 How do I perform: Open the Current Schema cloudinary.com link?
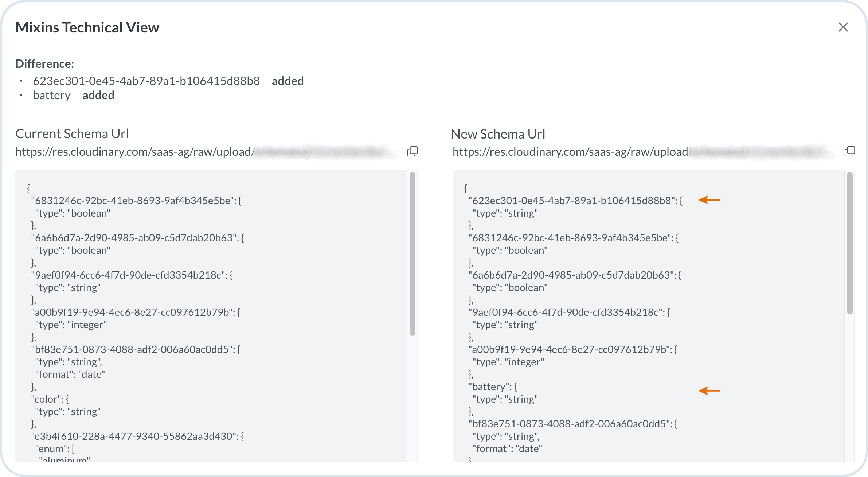(x=135, y=151)
